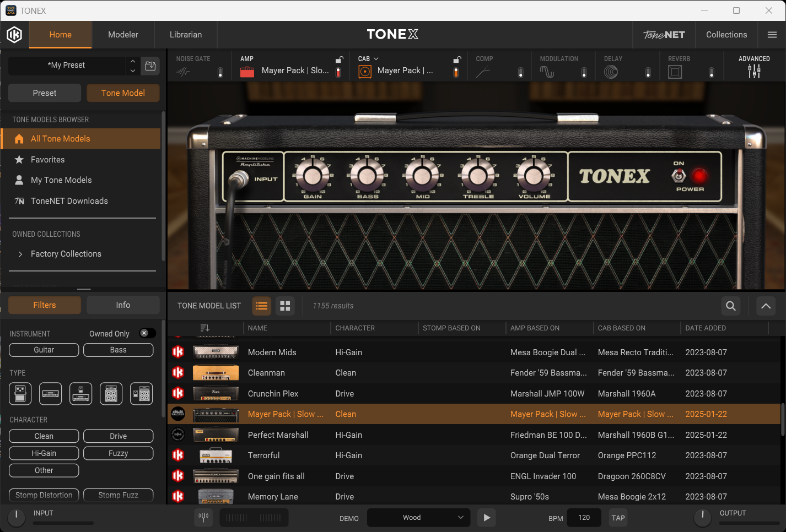Toggle the Modulation on/off switch
Screen dimensions: 786x532
(x=584, y=72)
